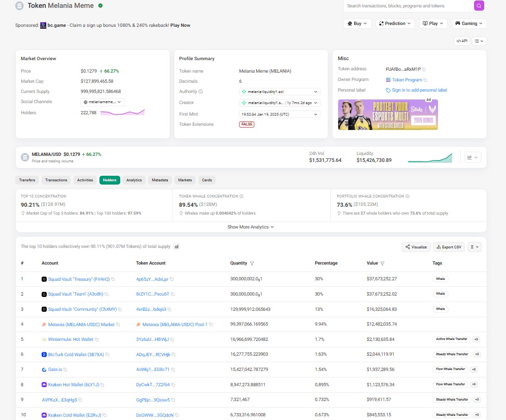Open the Kraken Cold Wallet (E2RvJ) link
Screen dimensions: 506x420
coord(74,415)
